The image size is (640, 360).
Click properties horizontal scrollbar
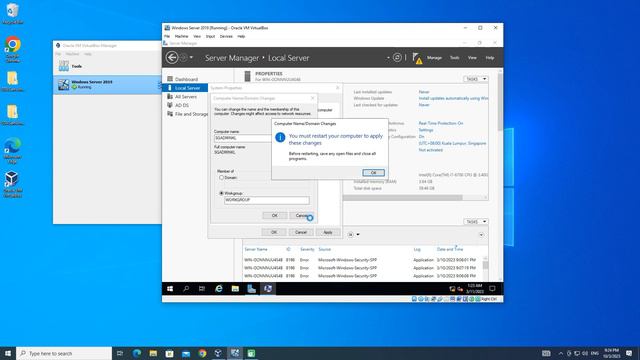pyautogui.click(x=402, y=198)
